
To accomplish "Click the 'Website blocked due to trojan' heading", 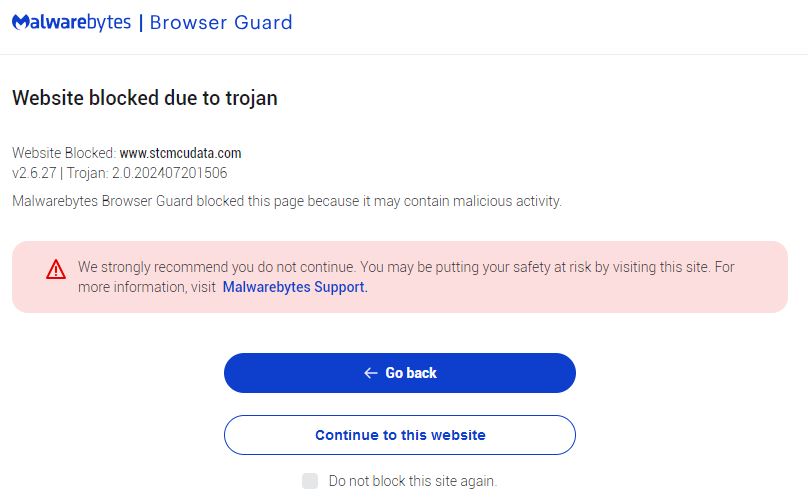I will 145,98.
